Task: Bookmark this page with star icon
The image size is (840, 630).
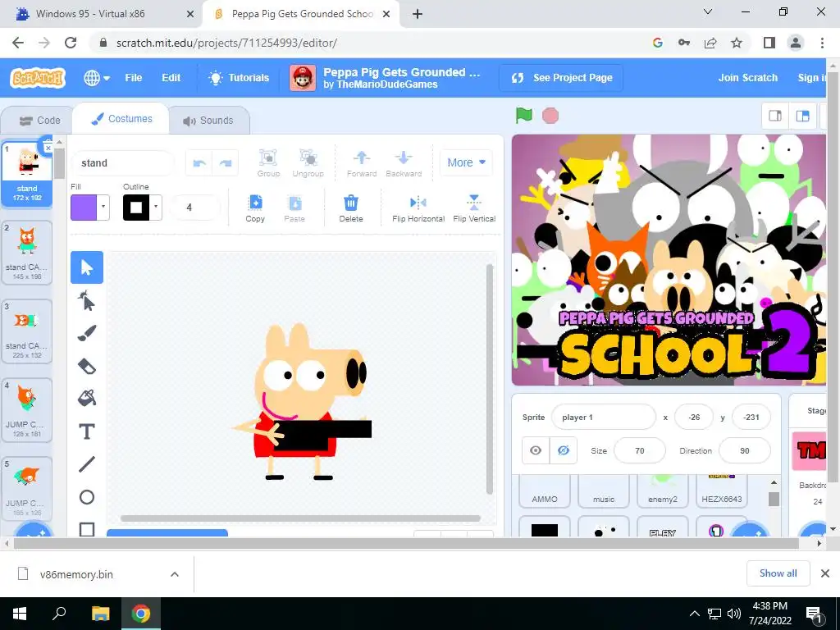Action: click(x=737, y=43)
